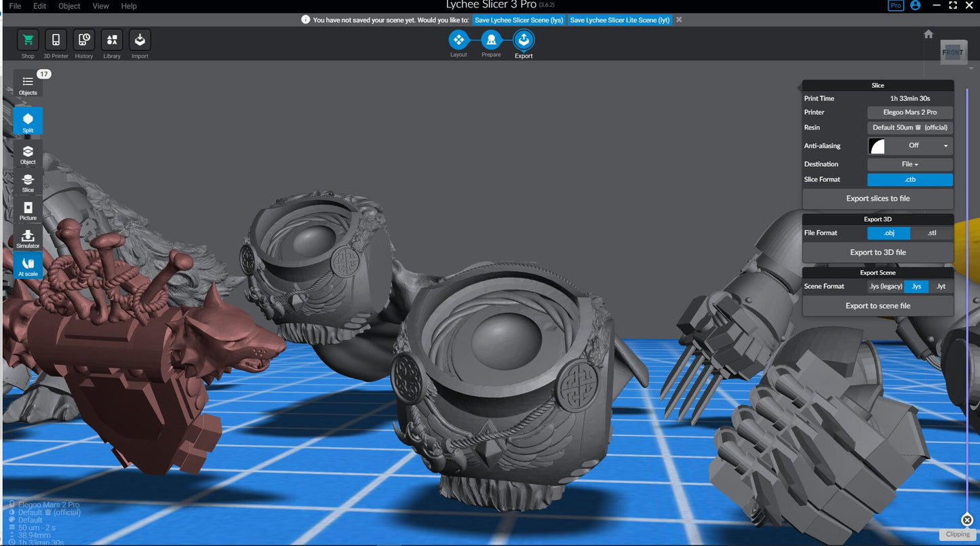The width and height of the screenshot is (980, 546).
Task: Open the Object menu
Action: 69,6
